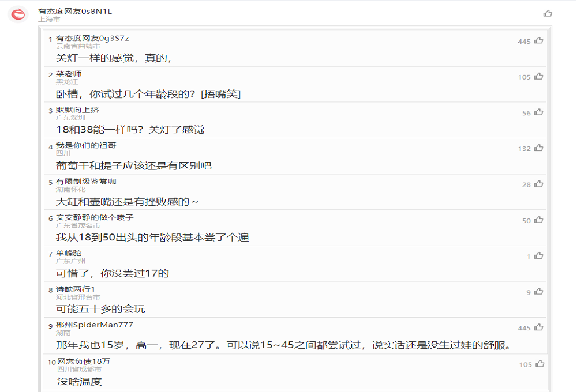Open the red avatar of the top commenter

click(19, 14)
